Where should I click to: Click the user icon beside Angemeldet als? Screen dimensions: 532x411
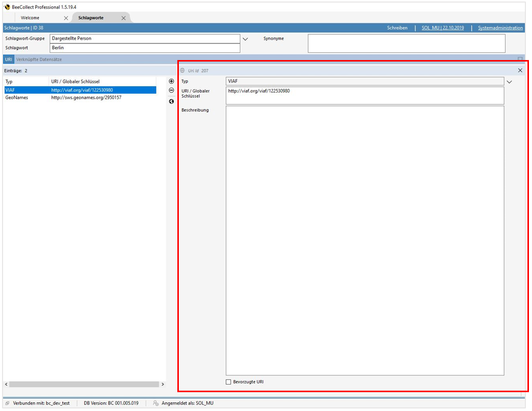pos(153,402)
